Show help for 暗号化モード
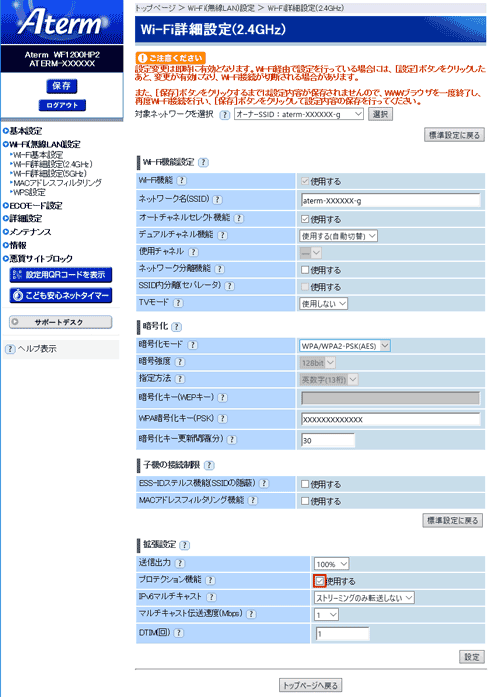Viewport: 500px width, 697px height. (x=192, y=345)
